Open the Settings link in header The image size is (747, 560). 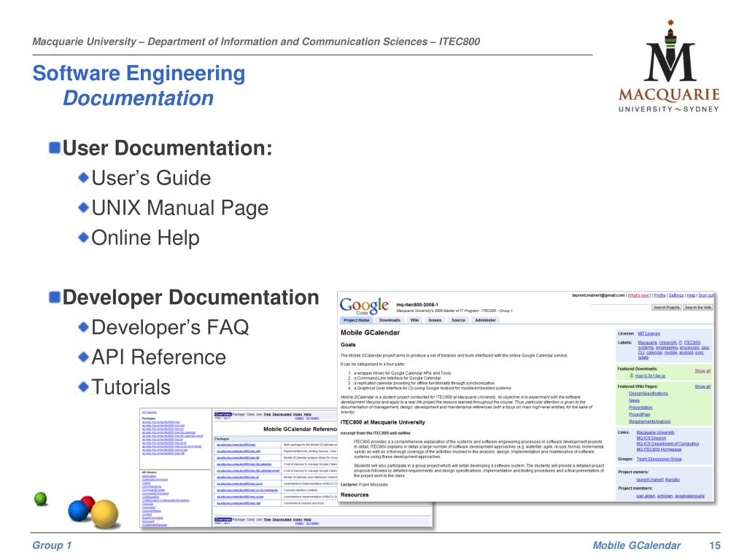tap(676, 295)
